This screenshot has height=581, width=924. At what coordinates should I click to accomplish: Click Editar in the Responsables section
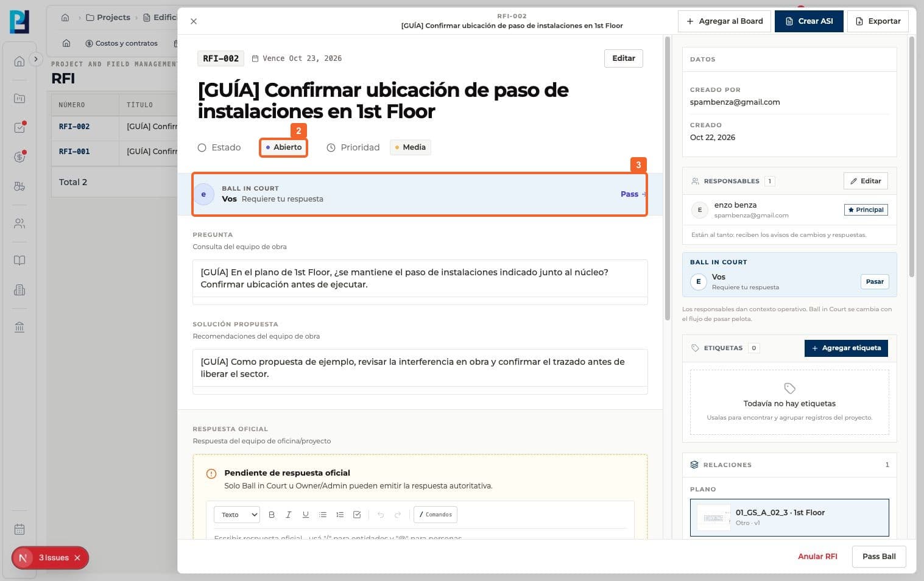(866, 181)
